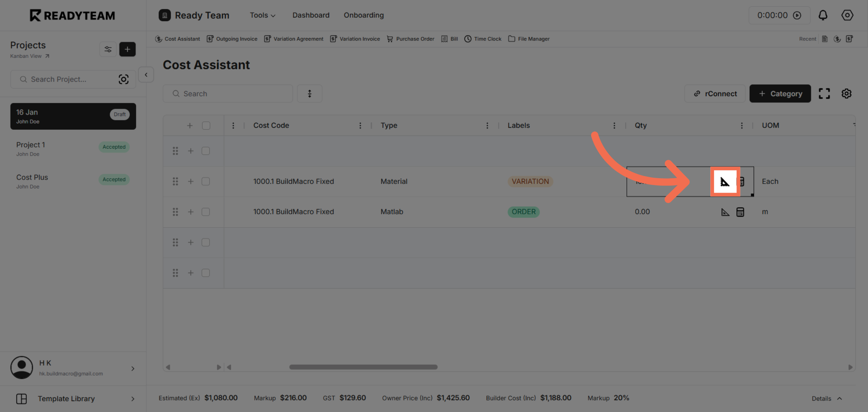Click the Search field above the cost table

pyautogui.click(x=227, y=93)
